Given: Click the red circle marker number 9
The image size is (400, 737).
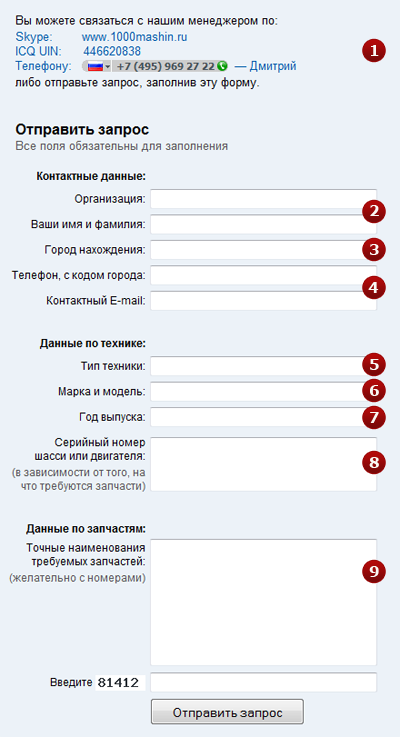Looking at the screenshot, I should (x=374, y=571).
